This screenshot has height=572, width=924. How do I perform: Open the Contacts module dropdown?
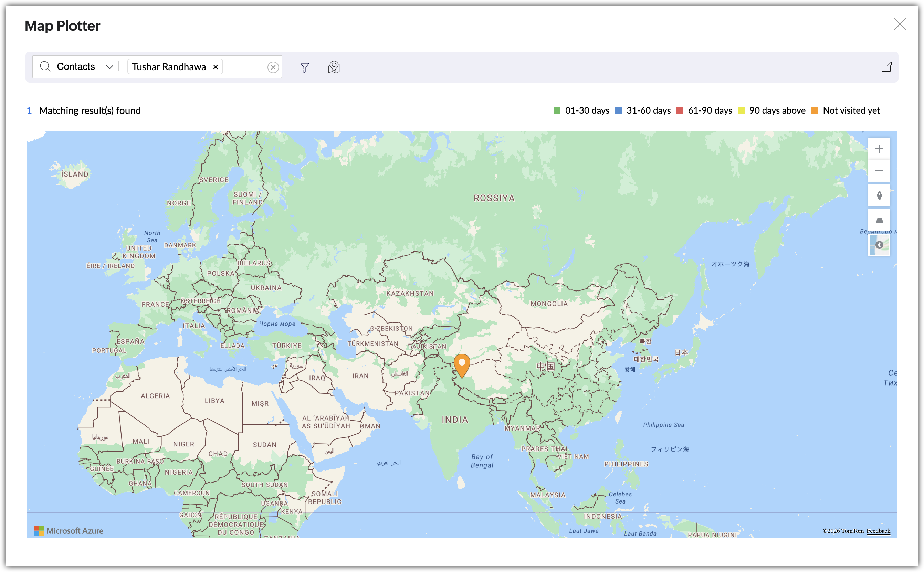pos(109,67)
